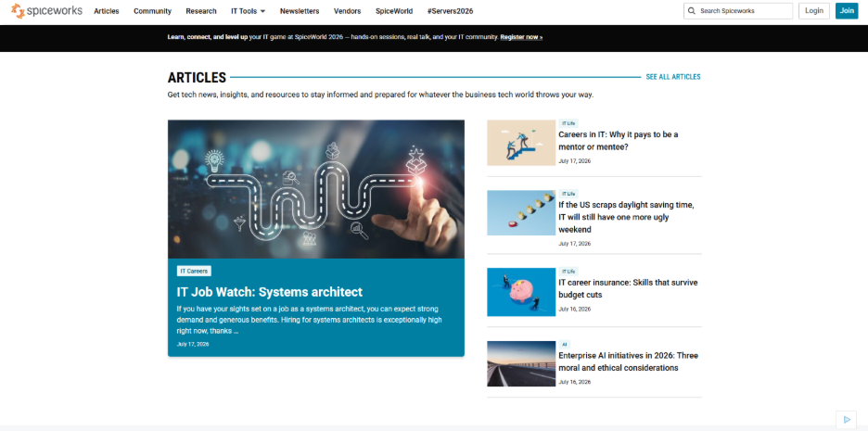Open the piggy bank article thumbnail
The image size is (868, 431).
(521, 292)
